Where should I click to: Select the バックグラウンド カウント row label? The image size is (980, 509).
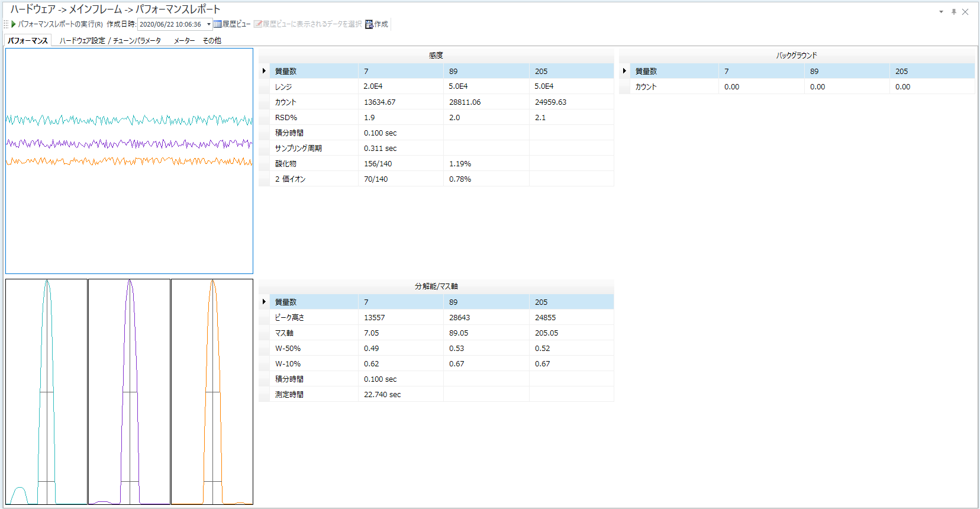(675, 86)
